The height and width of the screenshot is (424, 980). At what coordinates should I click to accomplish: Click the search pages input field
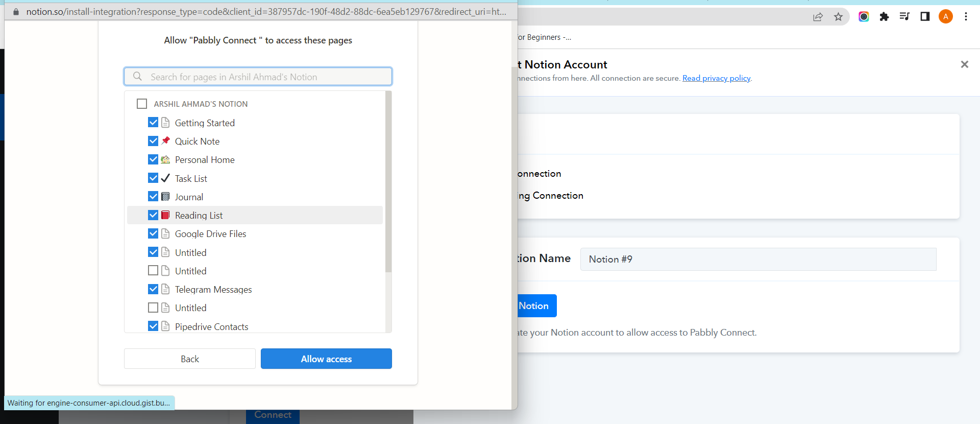(258, 77)
